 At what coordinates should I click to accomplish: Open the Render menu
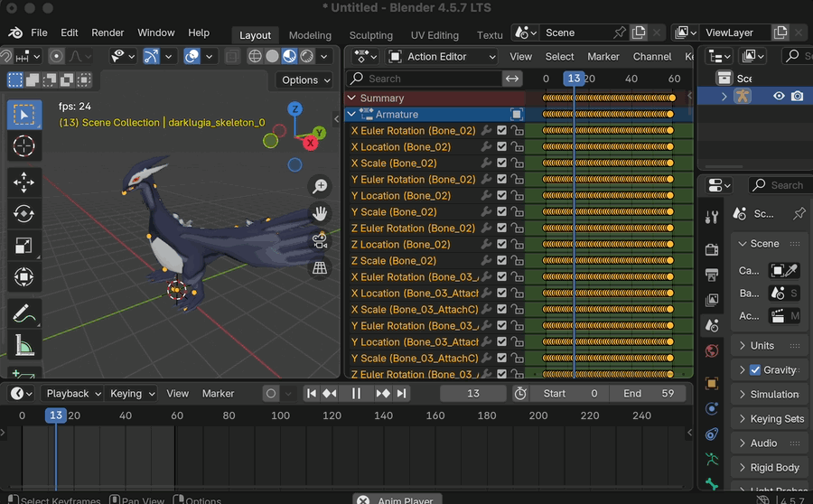(107, 33)
